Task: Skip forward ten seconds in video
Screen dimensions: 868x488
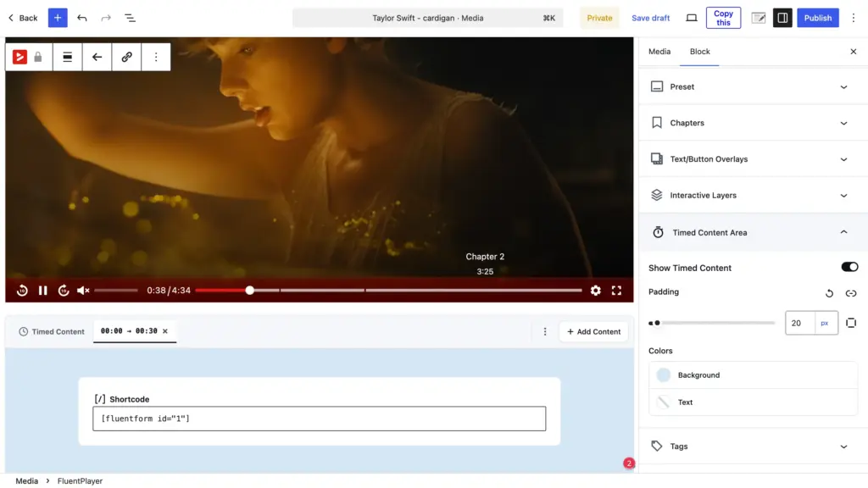Action: (x=64, y=291)
